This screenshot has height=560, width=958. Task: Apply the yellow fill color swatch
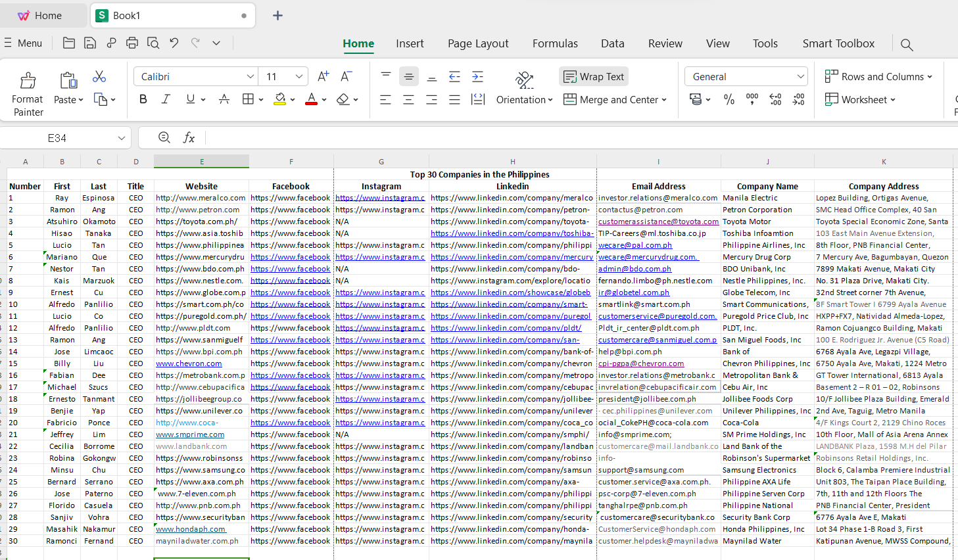coord(280,99)
